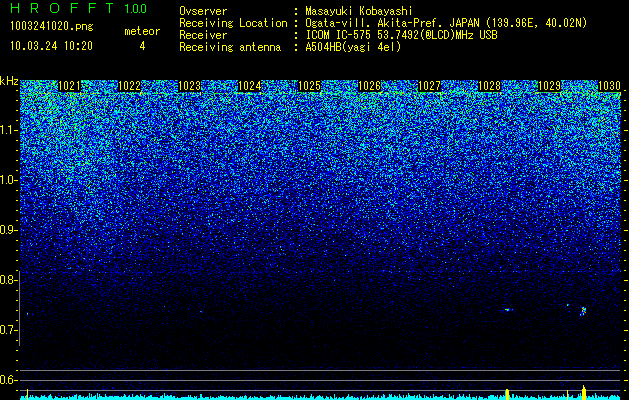Click the 'Receiving antenna' field label

click(230, 47)
